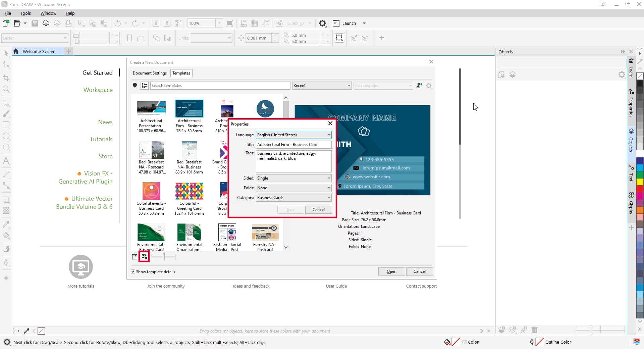Select the Ellipse tool in toolbox

pyautogui.click(x=6, y=136)
